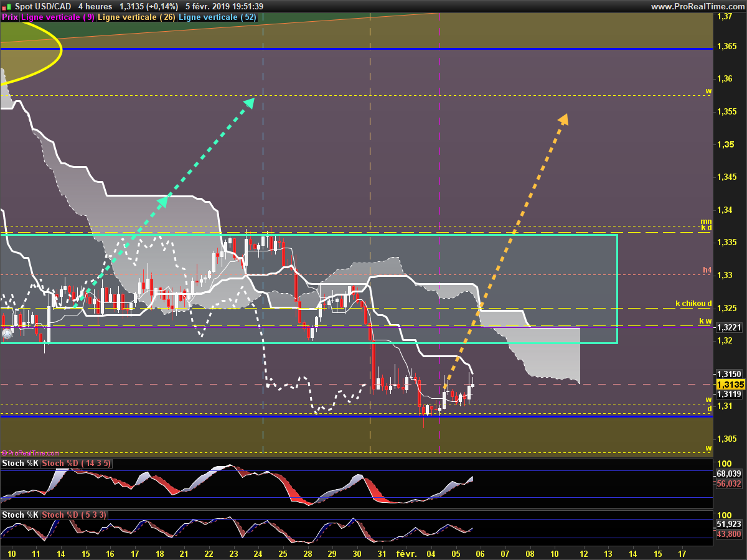Click date 30 on the time axis

coord(357,553)
